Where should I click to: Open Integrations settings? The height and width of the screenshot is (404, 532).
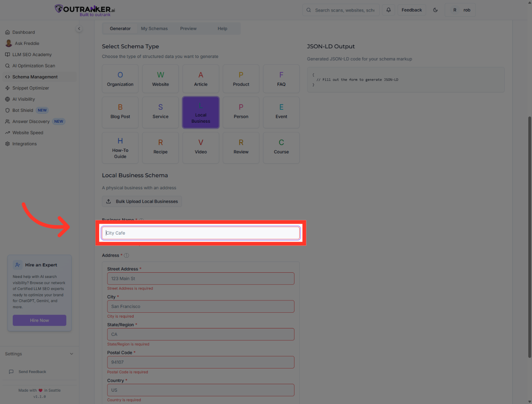pyautogui.click(x=24, y=144)
